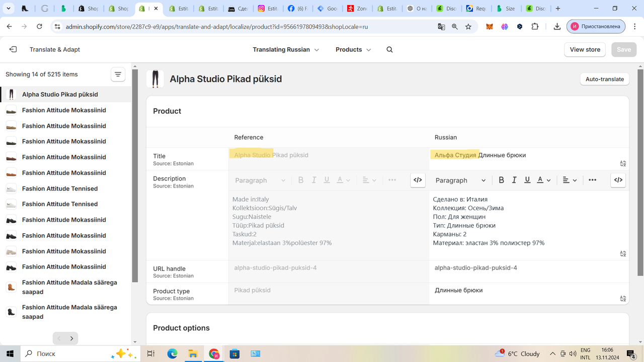Viewport: 644px width, 362px height.
Task: Click the Translate & Adapt app title
Action: [55, 50]
